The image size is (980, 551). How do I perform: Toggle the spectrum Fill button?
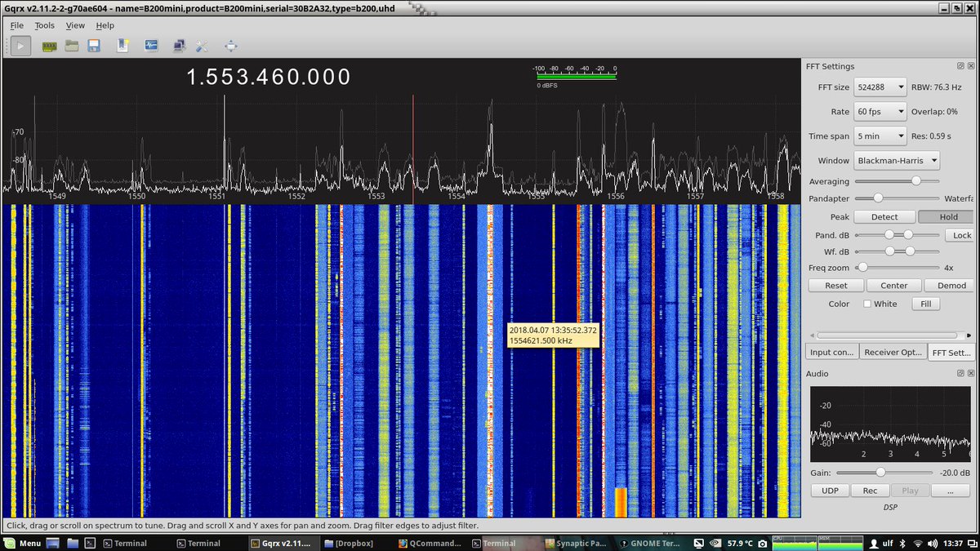[925, 304]
